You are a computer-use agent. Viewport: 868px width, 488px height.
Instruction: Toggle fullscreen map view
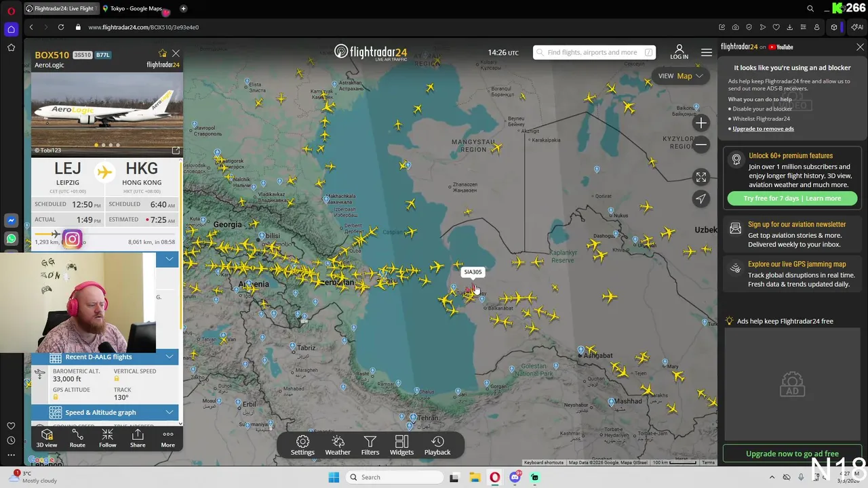(701, 177)
